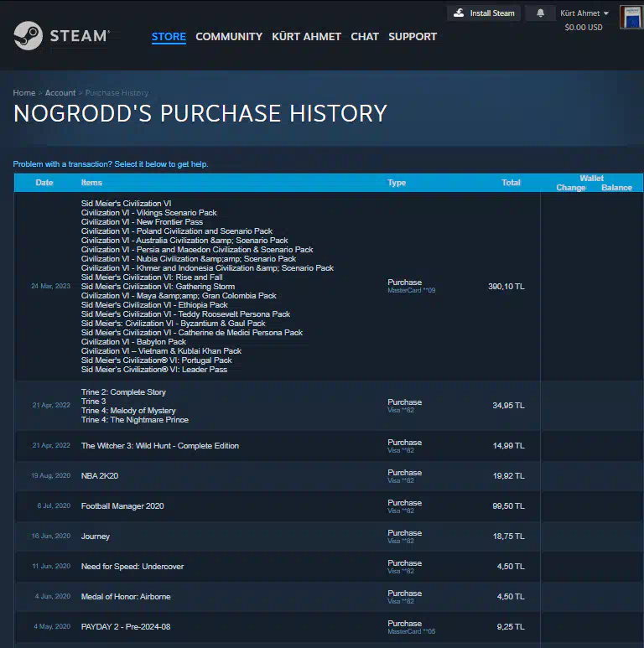Select Sid Meier's Civilization VI item
This screenshot has width=644, height=648.
click(x=126, y=204)
